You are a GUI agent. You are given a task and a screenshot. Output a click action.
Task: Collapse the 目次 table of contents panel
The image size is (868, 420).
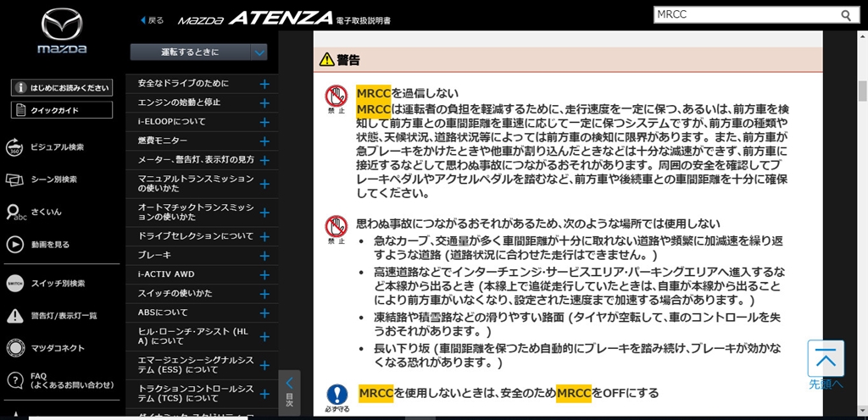290,392
